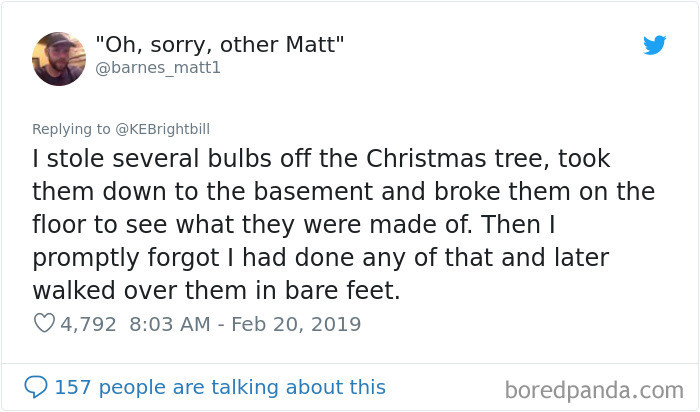Image resolution: width=700 pixels, height=412 pixels.
Task: Open the 8:03 AM timestamp
Action: (x=169, y=324)
